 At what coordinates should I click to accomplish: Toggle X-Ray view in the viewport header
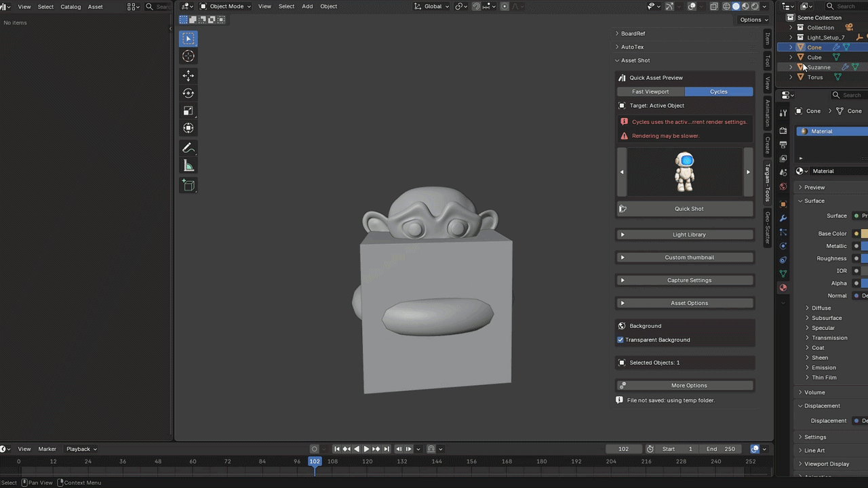(714, 6)
